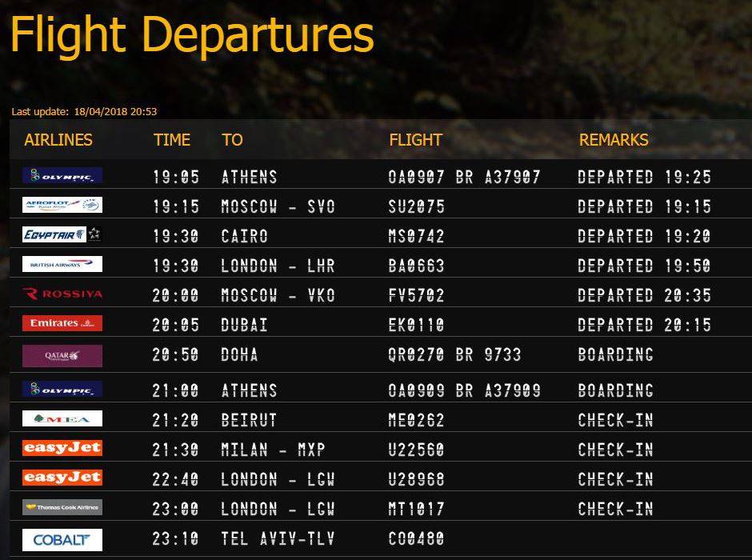752x560 pixels.
Task: Click the easyJet logo for the Milan flight
Action: (x=62, y=448)
